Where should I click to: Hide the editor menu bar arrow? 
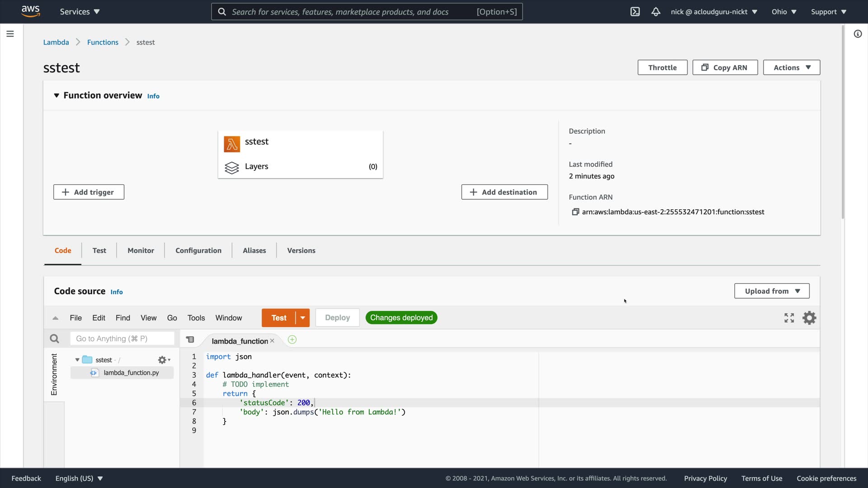(x=56, y=318)
